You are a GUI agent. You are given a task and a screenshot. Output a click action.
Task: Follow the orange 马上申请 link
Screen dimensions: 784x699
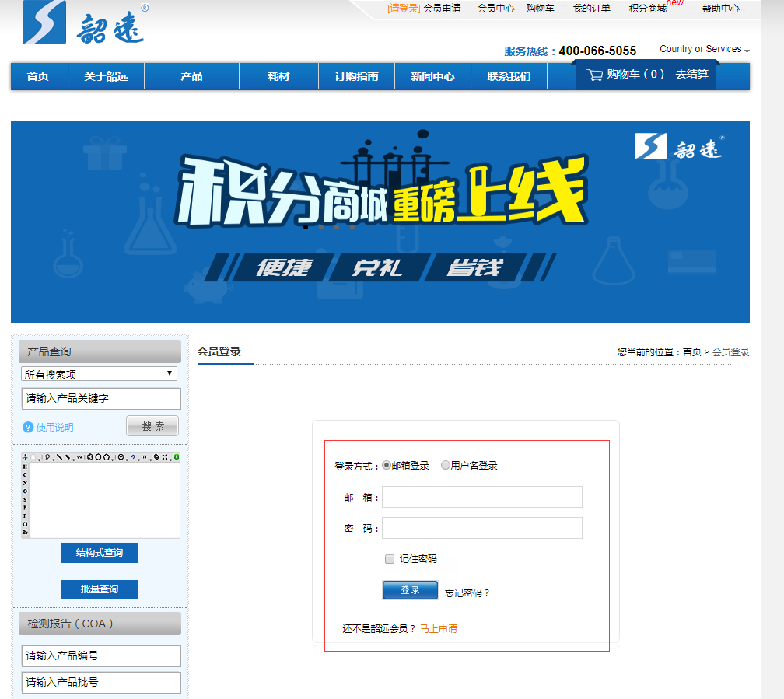pos(438,628)
